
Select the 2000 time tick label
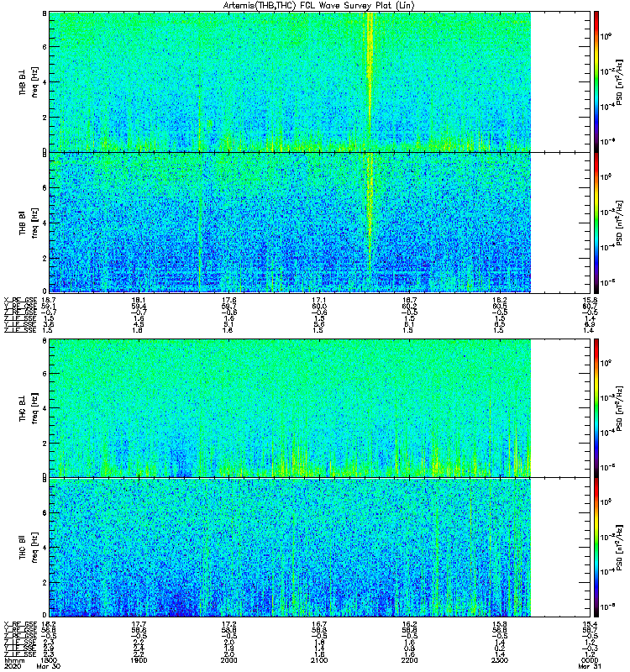(228, 660)
